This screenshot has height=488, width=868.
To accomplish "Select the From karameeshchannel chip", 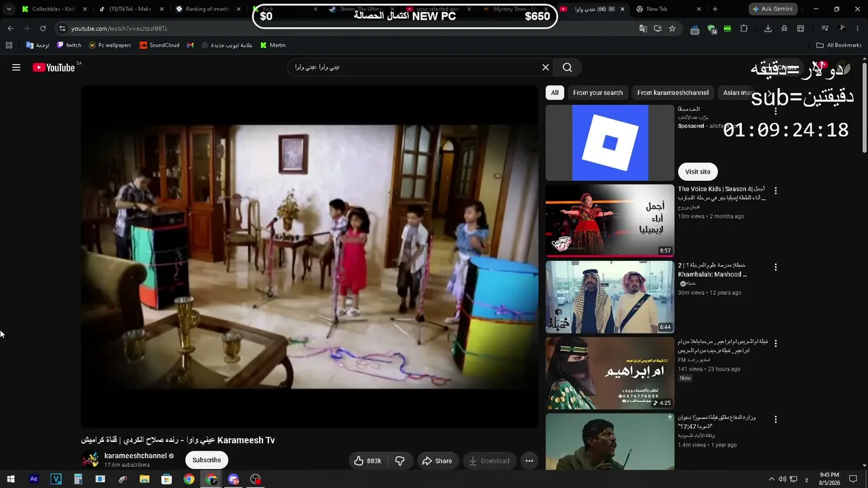I will (x=673, y=93).
